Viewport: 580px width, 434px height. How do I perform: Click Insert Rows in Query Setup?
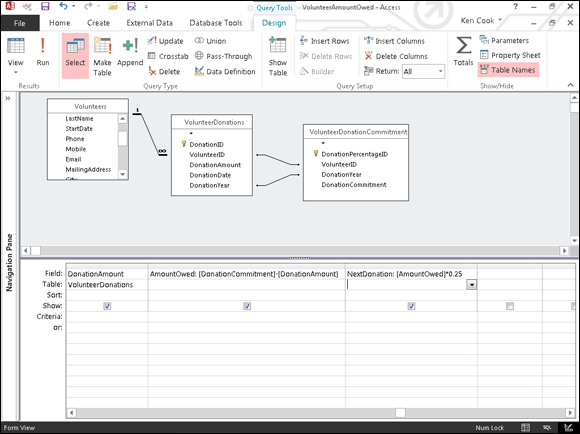(324, 41)
